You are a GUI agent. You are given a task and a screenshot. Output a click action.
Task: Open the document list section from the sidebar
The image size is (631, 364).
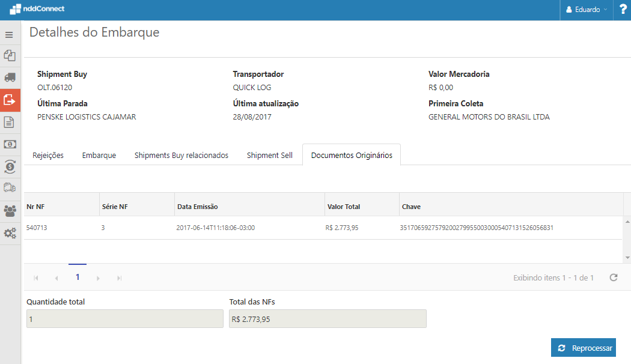pos(9,122)
